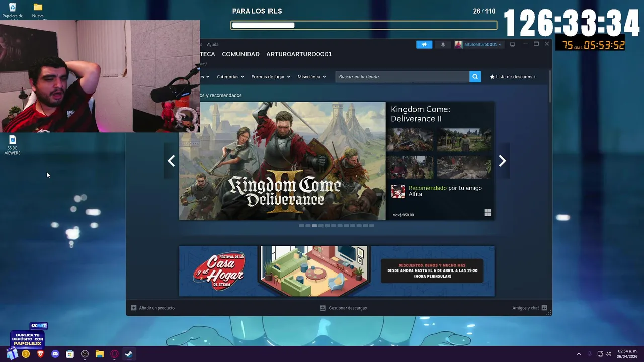Open the clock showing 02:54 a. m.
644x362 pixels.
click(x=627, y=354)
